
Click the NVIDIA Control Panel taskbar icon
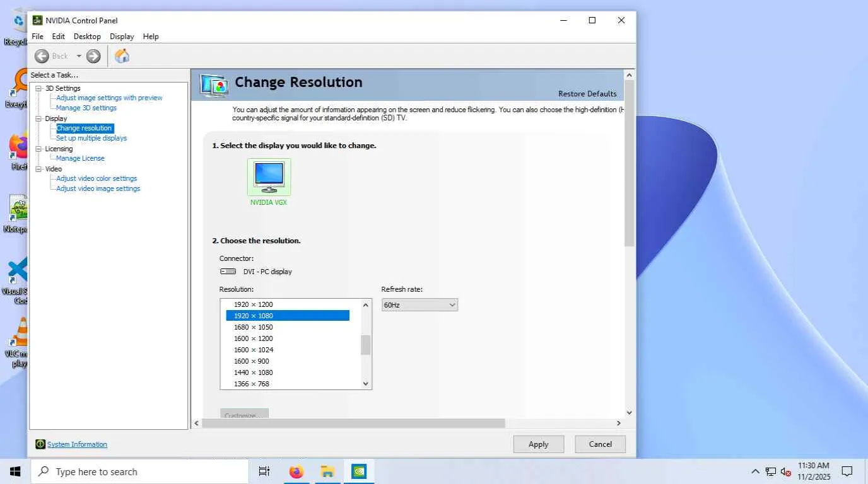358,471
